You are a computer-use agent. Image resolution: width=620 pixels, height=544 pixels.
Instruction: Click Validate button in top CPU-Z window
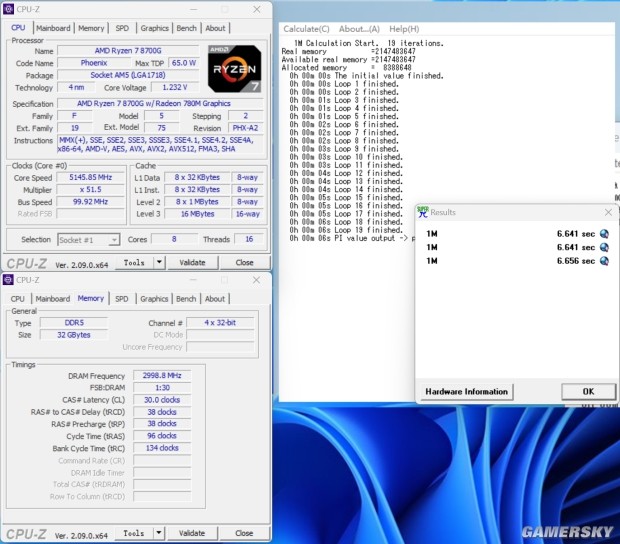192,263
